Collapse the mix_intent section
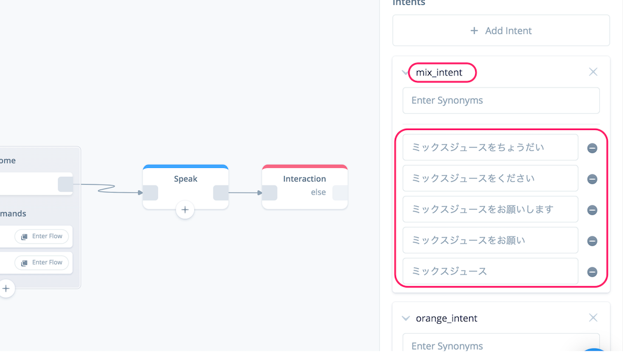Viewport: 623px width, 364px height. pyautogui.click(x=406, y=72)
